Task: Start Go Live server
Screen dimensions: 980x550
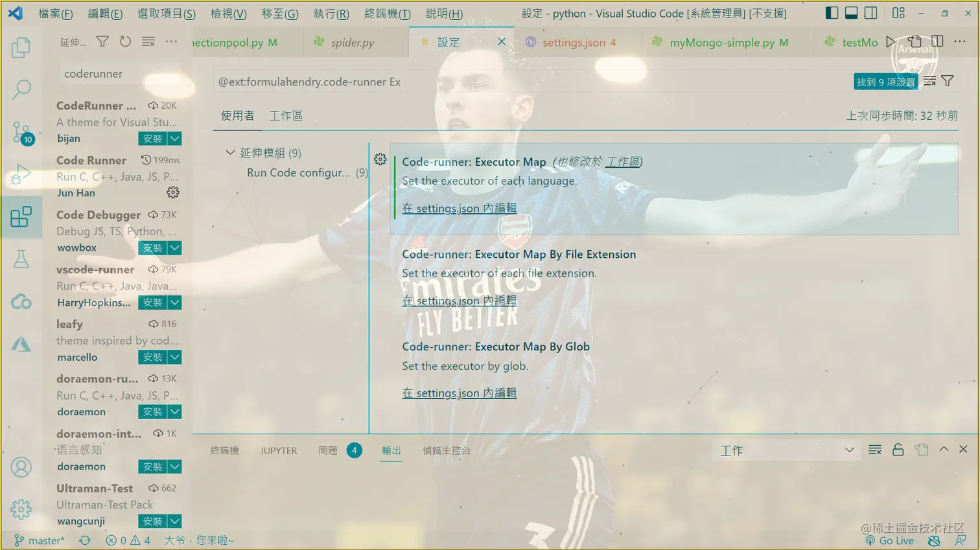Action: tap(889, 540)
